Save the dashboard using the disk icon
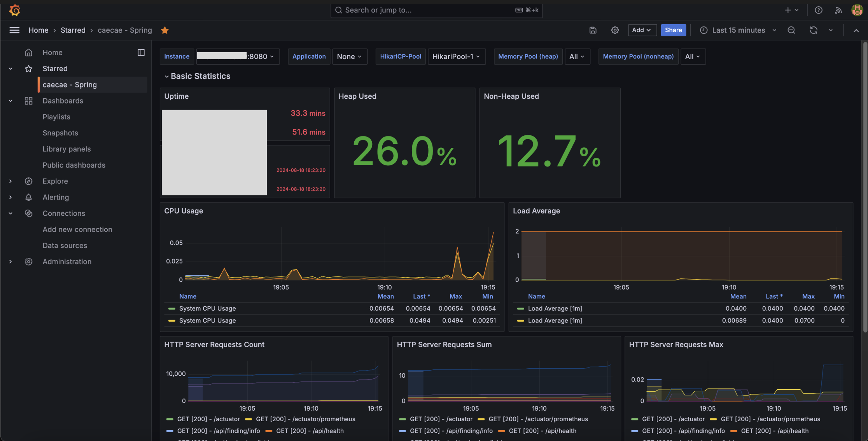 click(x=593, y=30)
